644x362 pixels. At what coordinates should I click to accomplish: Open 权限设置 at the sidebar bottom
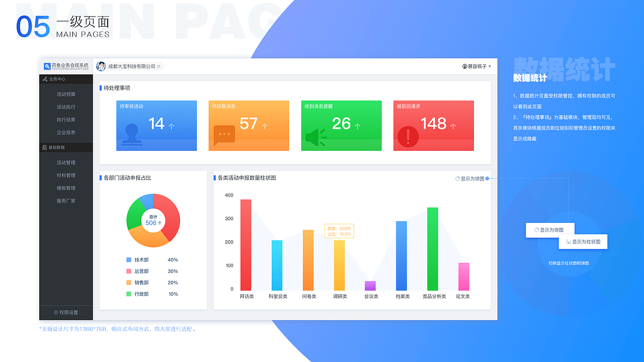click(66, 312)
